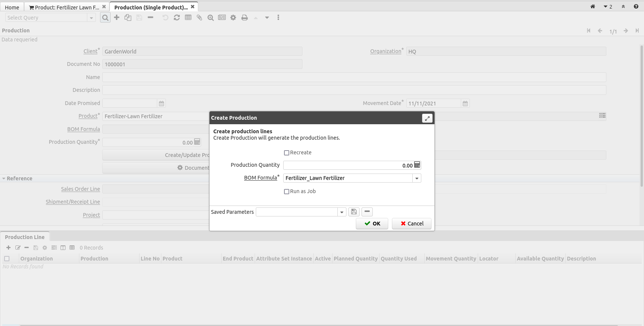Tick the select-all checkbox in Production Line grid
This screenshot has height=326, width=644.
(x=7, y=259)
